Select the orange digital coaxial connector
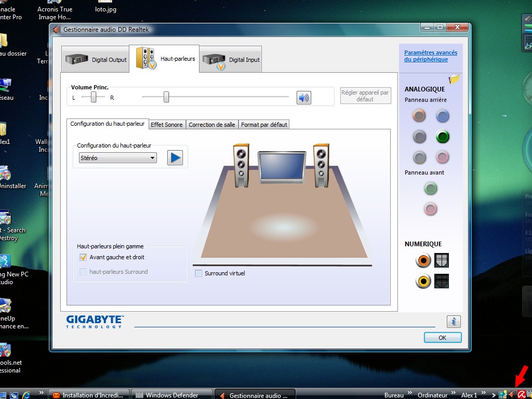The height and width of the screenshot is (399, 532). point(423,260)
